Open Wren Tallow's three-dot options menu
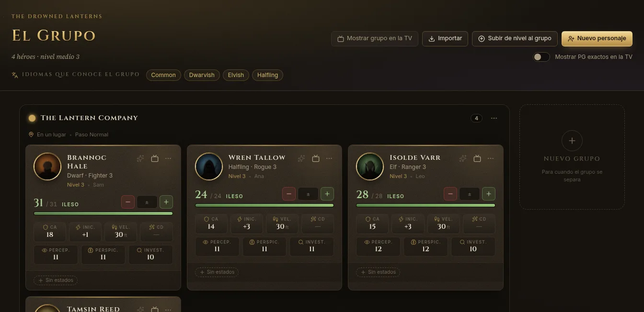This screenshot has width=644, height=312. [329, 158]
